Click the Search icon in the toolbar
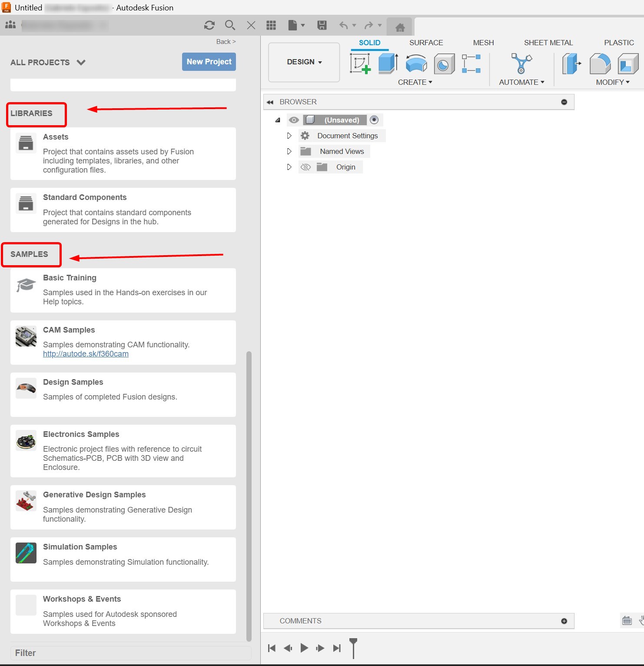This screenshot has height=666, width=644. click(x=230, y=25)
